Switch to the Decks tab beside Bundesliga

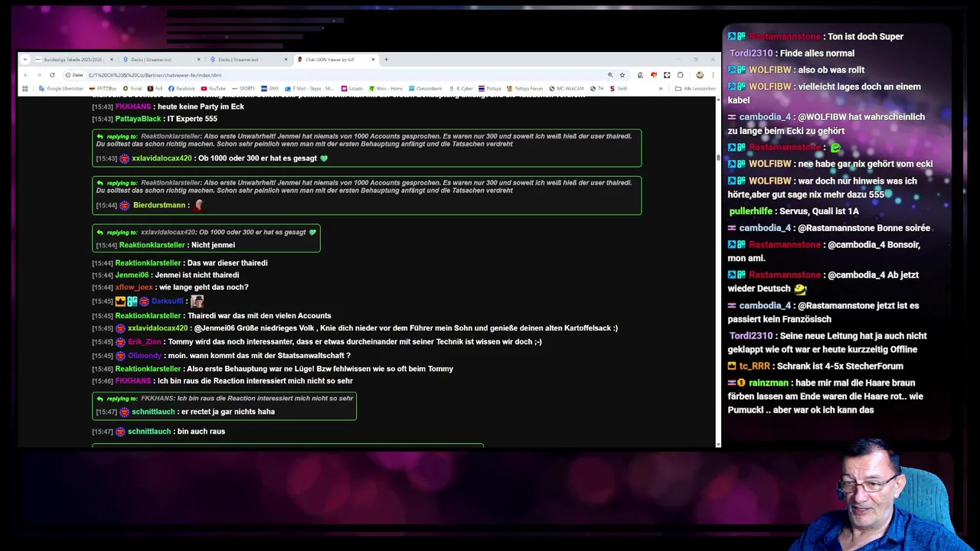162,60
